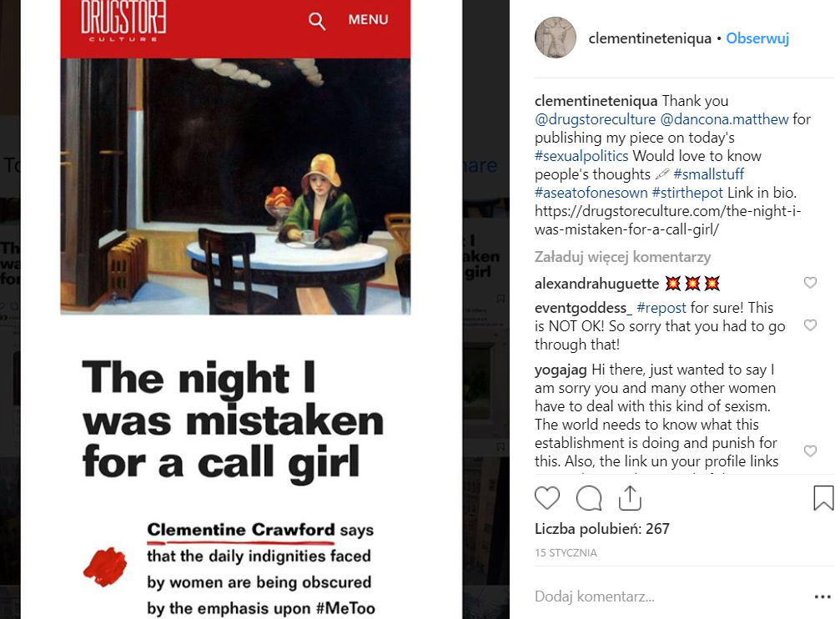Visit the @drugstoreculture mention
The width and height of the screenshot is (840, 619).
[x=596, y=119]
